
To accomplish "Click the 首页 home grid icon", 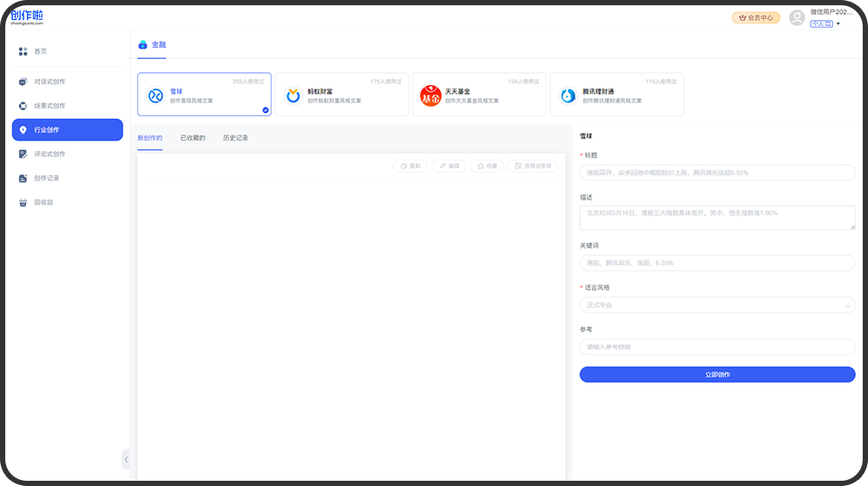I will click(23, 52).
